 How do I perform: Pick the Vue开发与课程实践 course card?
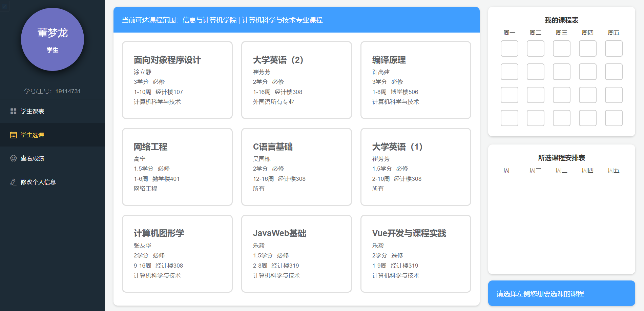click(416, 254)
